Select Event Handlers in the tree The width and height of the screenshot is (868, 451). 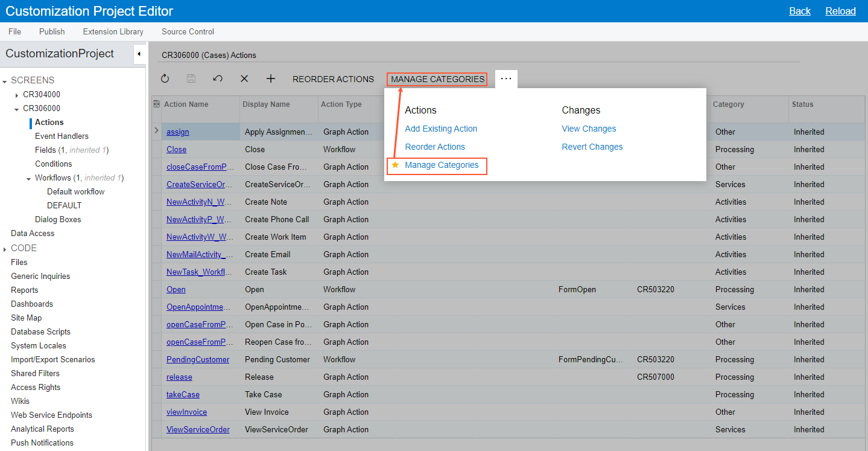coord(62,136)
